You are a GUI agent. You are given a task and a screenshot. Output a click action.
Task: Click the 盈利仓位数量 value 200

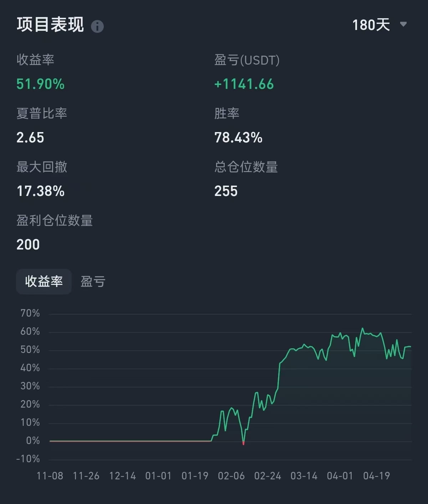pyautogui.click(x=28, y=245)
